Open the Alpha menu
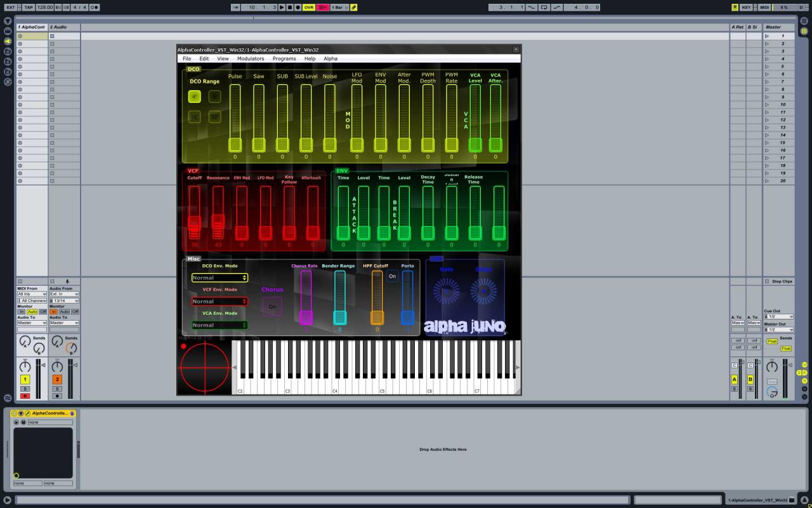Image resolution: width=812 pixels, height=508 pixels. [x=331, y=58]
